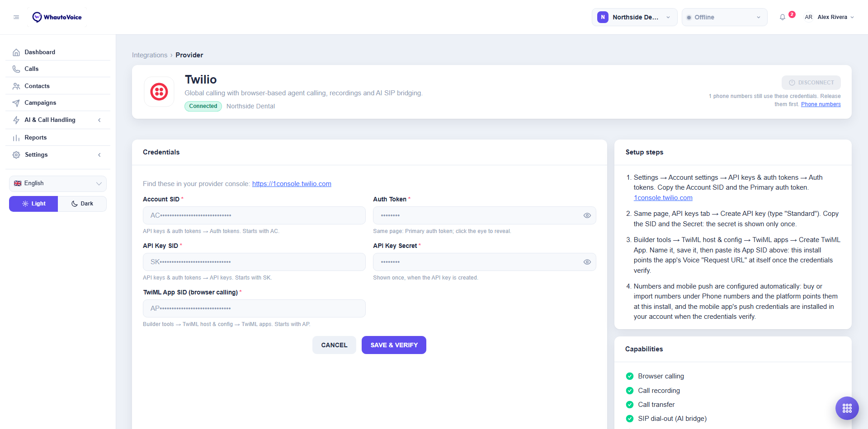Focus the TwiML App SID input field
This screenshot has height=429, width=868.
pyautogui.click(x=254, y=308)
